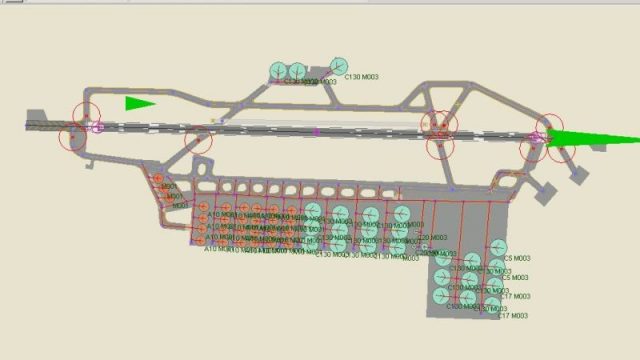Select the topmost teal aircraft in the southeast apron's right column
Image resolution: width=640 pixels, height=360 pixels.
(498, 248)
